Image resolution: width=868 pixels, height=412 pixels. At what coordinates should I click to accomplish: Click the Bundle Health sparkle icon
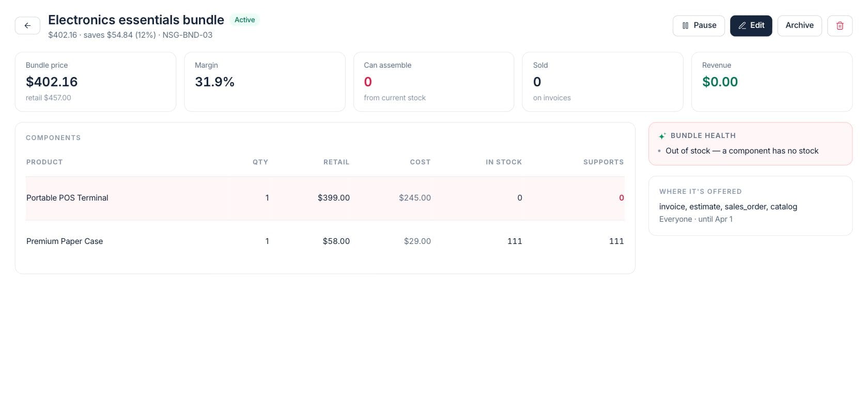(x=662, y=136)
